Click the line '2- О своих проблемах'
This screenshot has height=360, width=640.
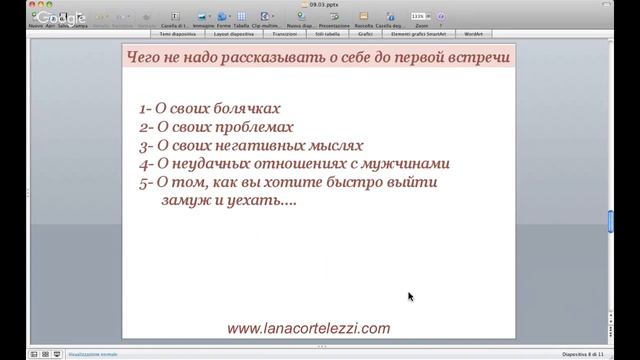click(216, 127)
